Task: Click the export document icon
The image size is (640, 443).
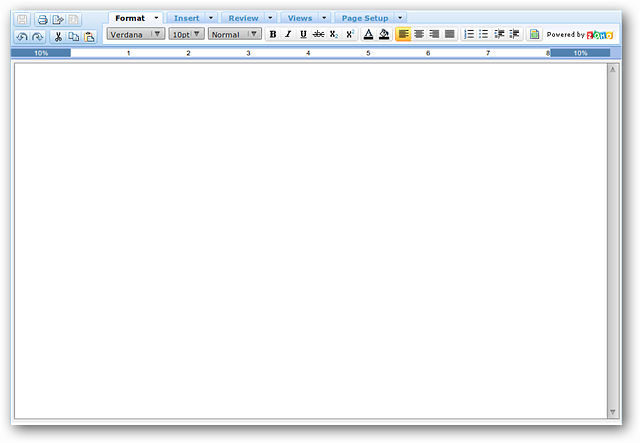Action: (x=58, y=19)
